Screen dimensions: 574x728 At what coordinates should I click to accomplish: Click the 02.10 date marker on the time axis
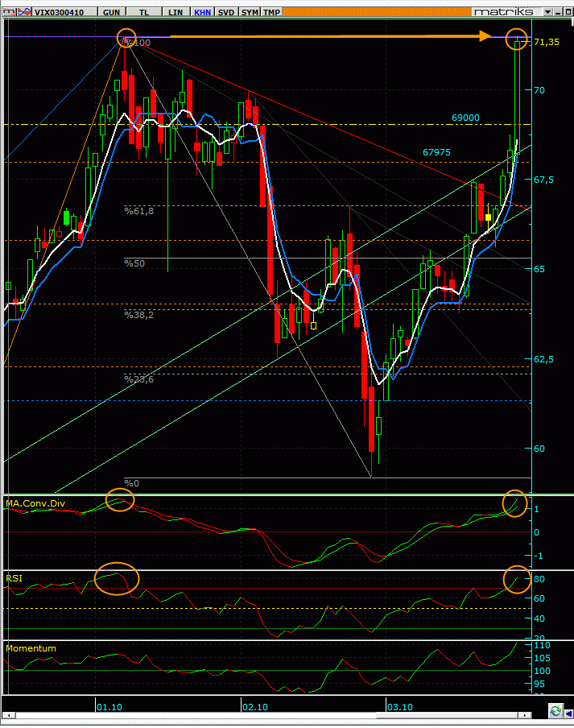254,706
